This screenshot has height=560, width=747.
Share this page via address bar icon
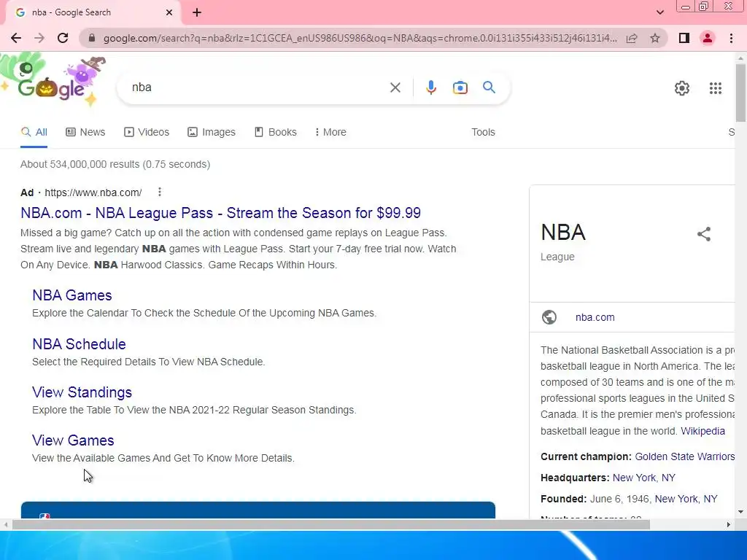pyautogui.click(x=632, y=38)
